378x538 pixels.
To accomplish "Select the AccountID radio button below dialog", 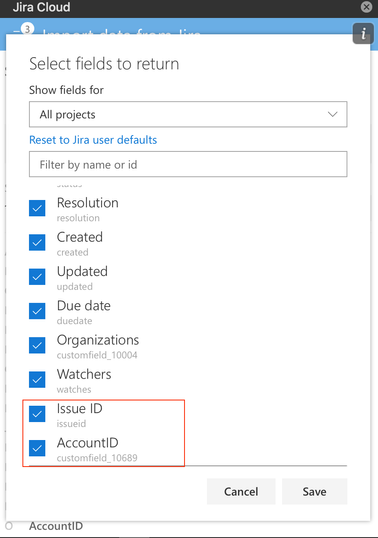I will (9, 526).
